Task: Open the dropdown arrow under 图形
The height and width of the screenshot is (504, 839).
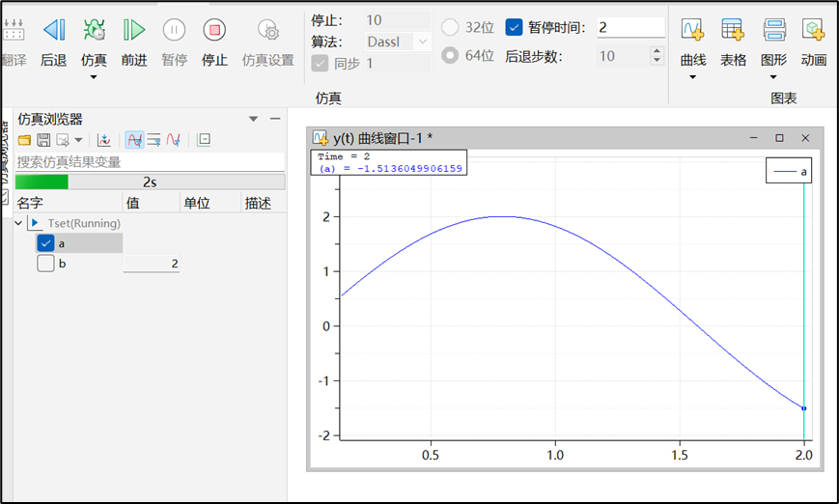Action: [773, 77]
